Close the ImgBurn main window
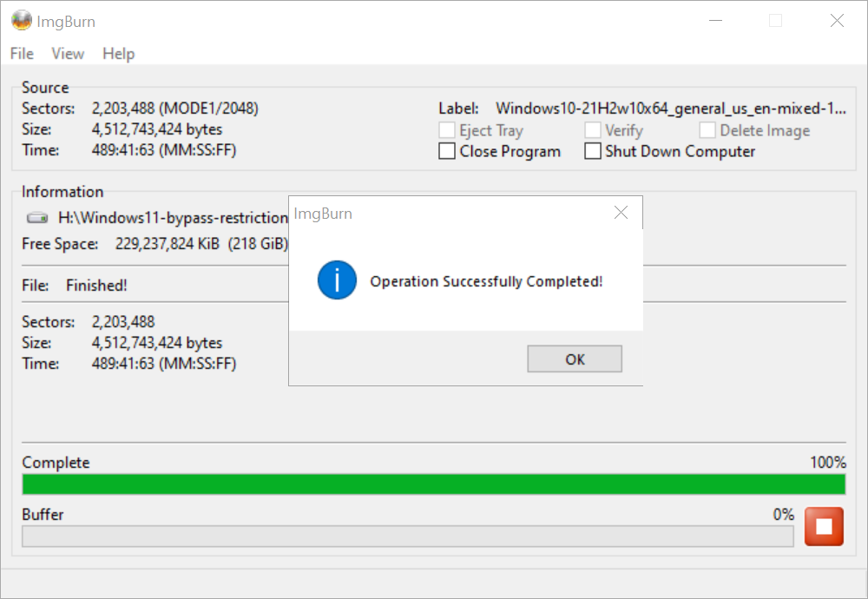 coord(837,21)
